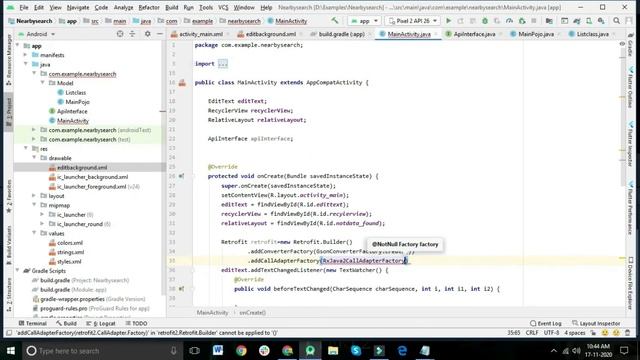This screenshot has height=360, width=640.
Task: Click the Stop square icon in toolbar
Action: coord(534,21)
